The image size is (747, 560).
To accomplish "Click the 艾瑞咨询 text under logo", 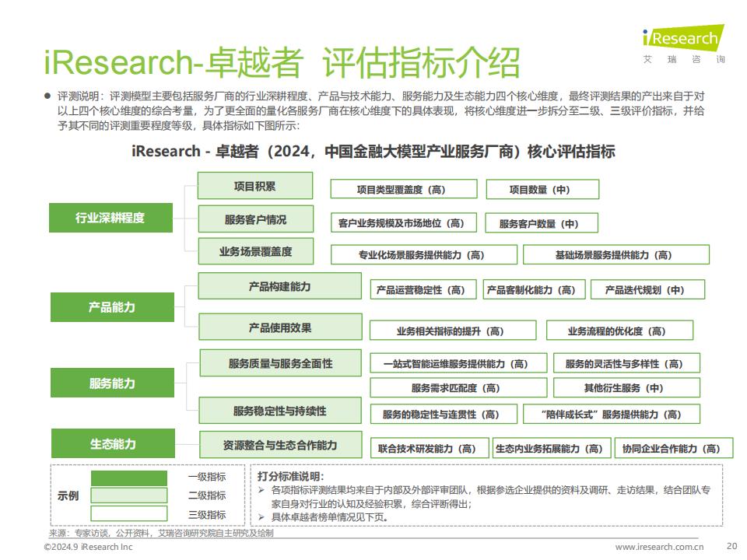I will pos(684,60).
